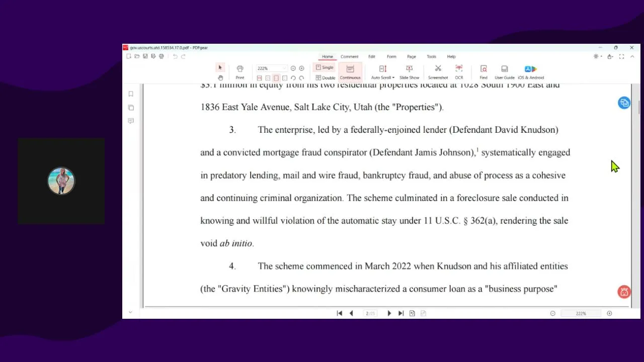
Task: Rotate page counterclockwise
Action: (293, 78)
